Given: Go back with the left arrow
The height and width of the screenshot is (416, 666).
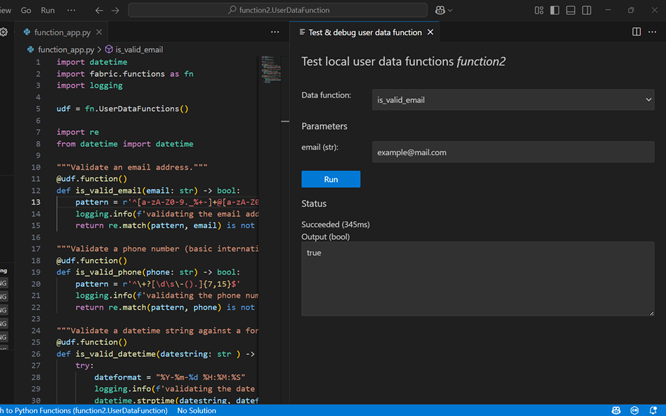Looking at the screenshot, I should (99, 10).
